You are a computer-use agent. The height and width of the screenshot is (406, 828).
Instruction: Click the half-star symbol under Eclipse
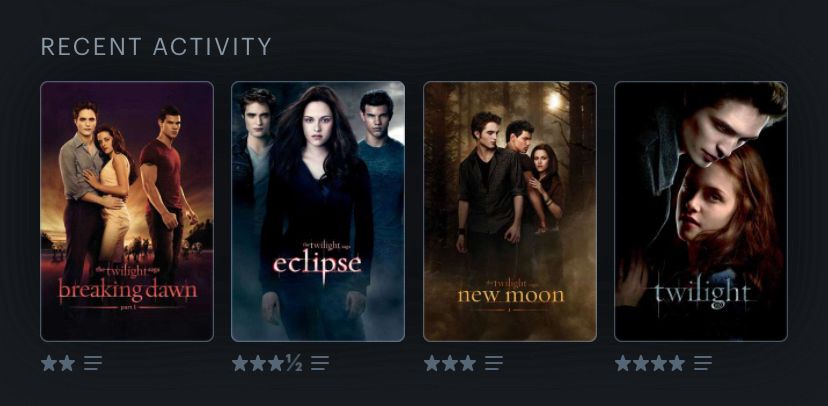[x=294, y=363]
